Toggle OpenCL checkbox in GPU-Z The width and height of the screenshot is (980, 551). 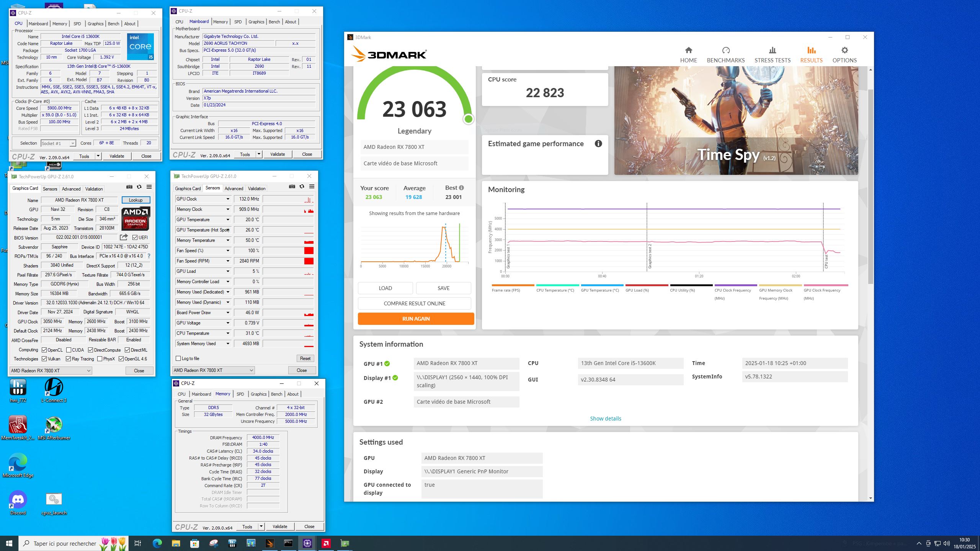point(44,350)
